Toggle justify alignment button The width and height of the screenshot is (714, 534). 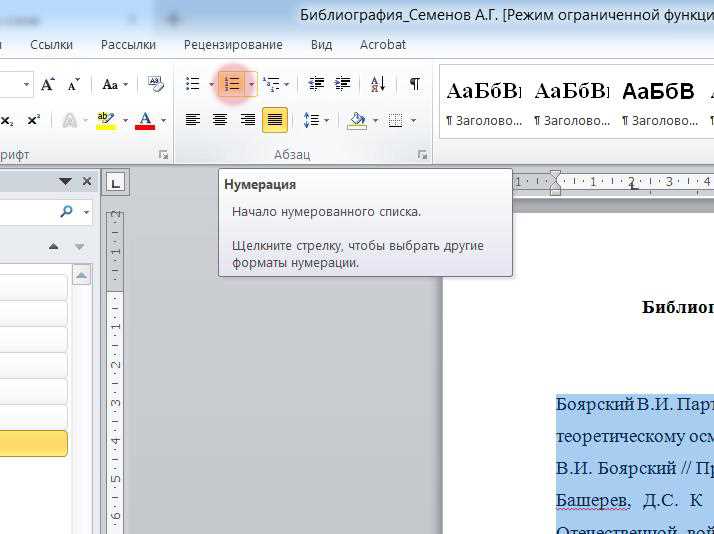coord(275,120)
